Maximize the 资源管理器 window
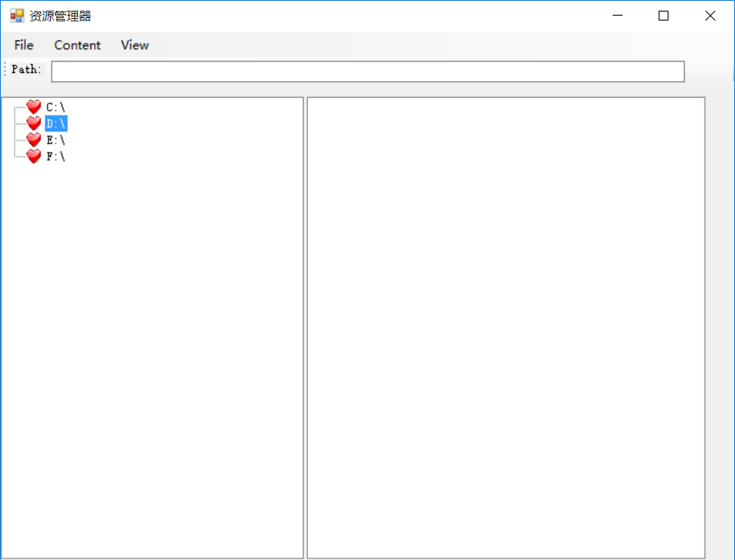This screenshot has height=560, width=735. coord(664,16)
